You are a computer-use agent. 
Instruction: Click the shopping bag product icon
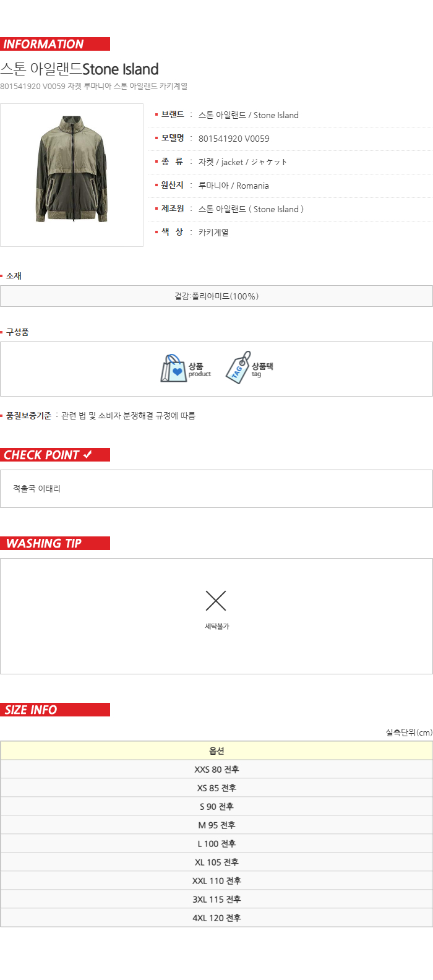[x=174, y=368]
